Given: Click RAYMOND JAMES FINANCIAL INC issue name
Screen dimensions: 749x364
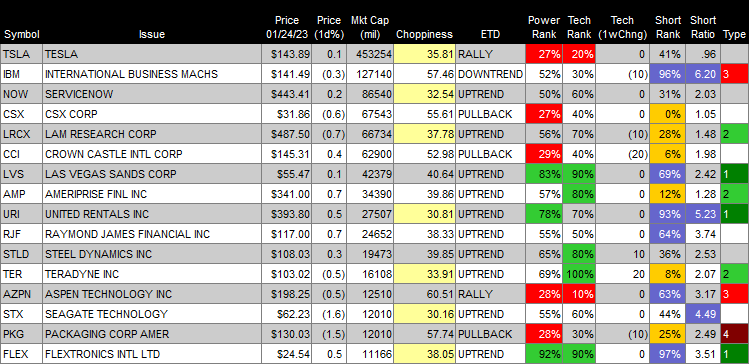Looking at the screenshot, I should click(x=127, y=234).
